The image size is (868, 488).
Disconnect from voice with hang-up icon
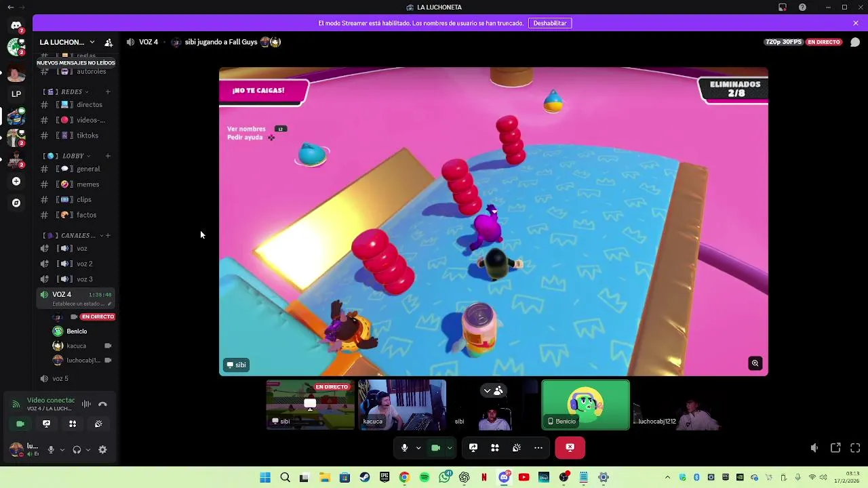(102, 404)
